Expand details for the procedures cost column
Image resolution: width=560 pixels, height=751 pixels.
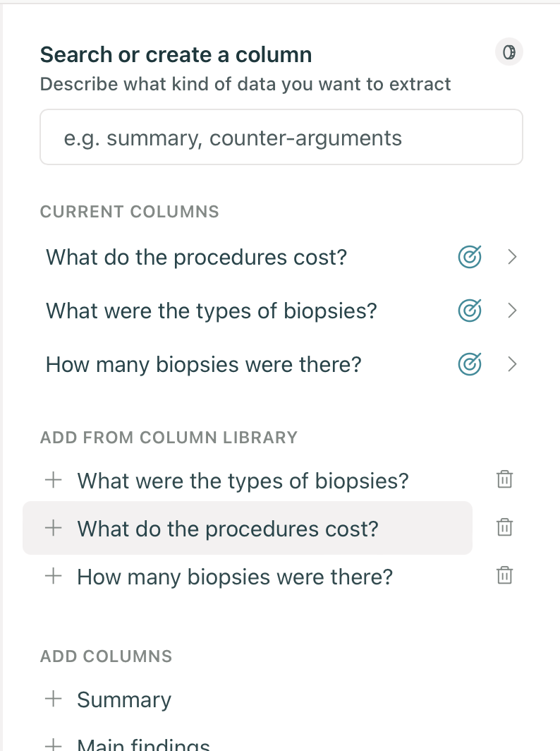click(x=512, y=257)
